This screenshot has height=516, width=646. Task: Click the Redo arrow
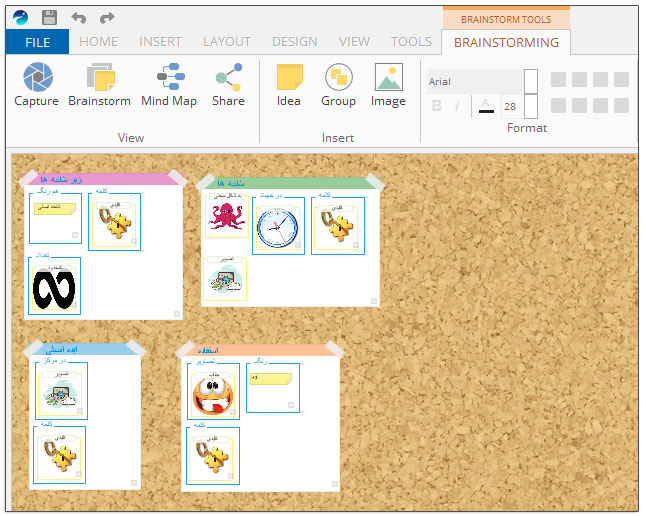(x=107, y=18)
